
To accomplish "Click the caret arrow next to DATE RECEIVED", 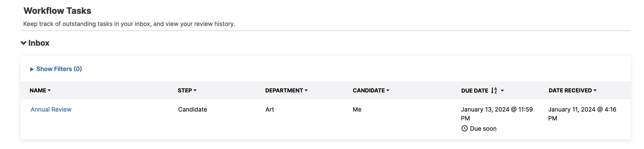I will (x=595, y=91).
